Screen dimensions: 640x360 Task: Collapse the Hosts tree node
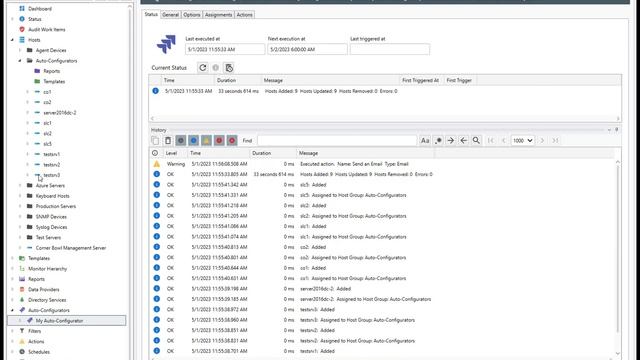tap(12, 40)
